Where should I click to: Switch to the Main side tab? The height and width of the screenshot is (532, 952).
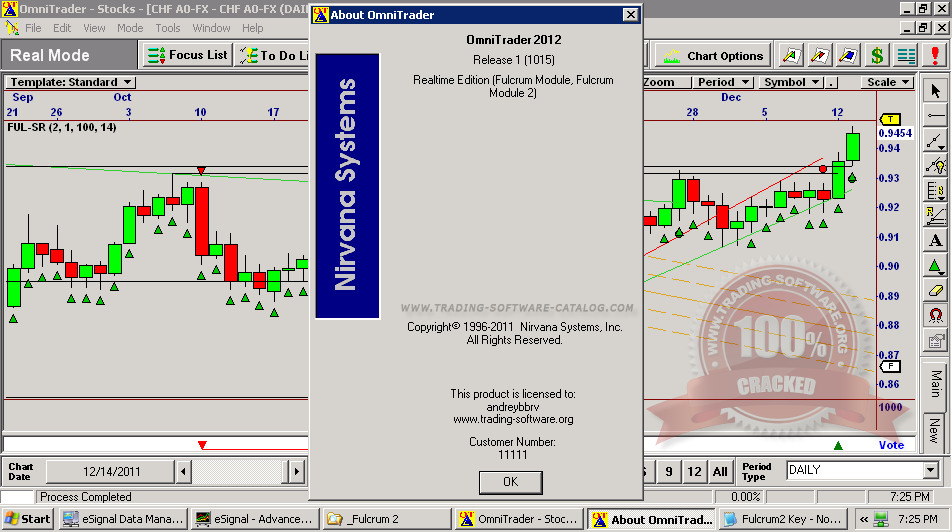tap(935, 383)
